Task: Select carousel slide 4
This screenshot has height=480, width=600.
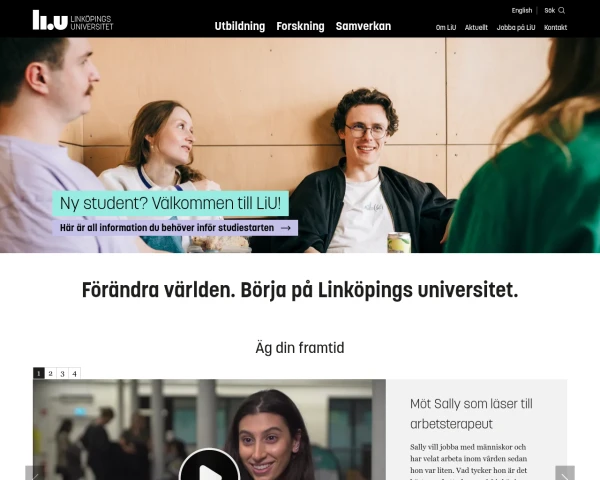Action: 75,373
